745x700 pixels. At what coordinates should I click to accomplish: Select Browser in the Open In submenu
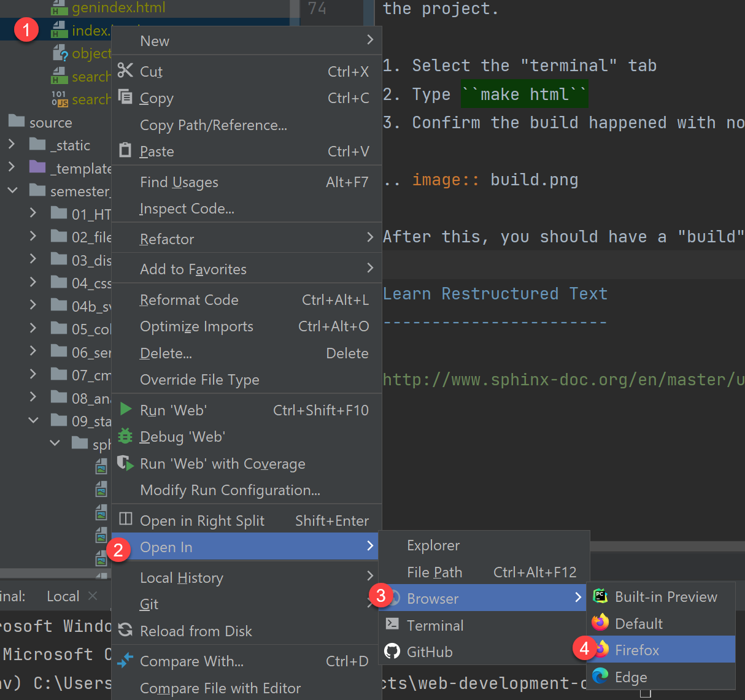coord(484,598)
